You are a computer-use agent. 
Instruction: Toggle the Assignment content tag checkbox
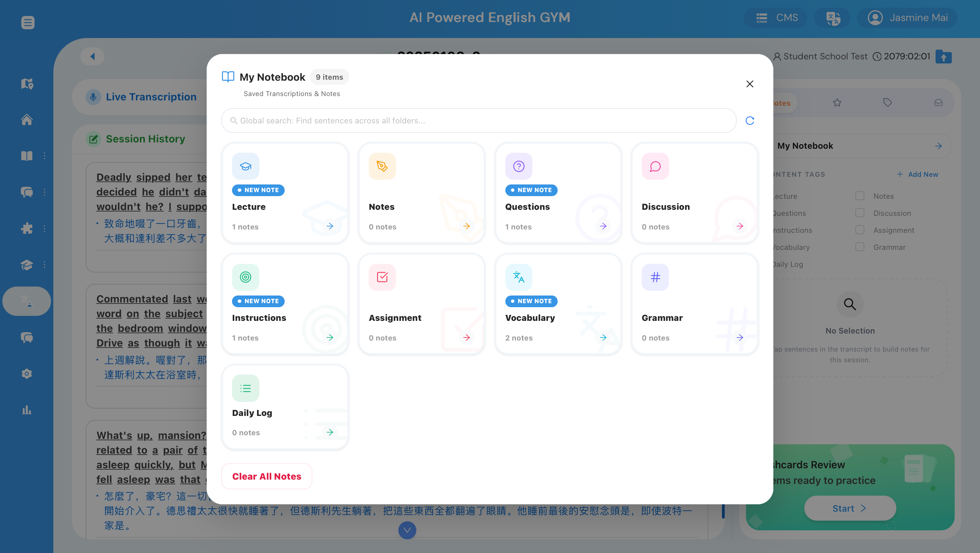pyautogui.click(x=859, y=230)
